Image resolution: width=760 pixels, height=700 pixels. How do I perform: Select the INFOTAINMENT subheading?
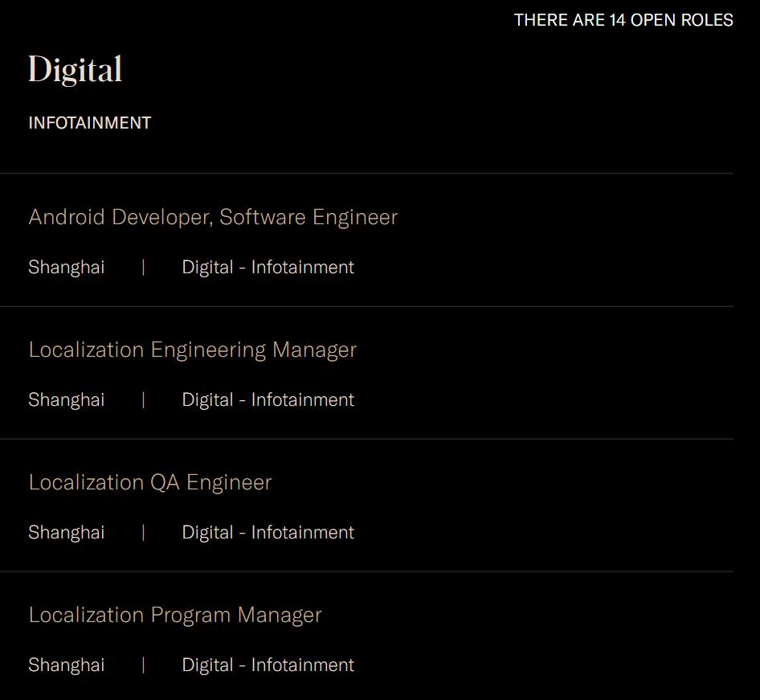coord(89,123)
